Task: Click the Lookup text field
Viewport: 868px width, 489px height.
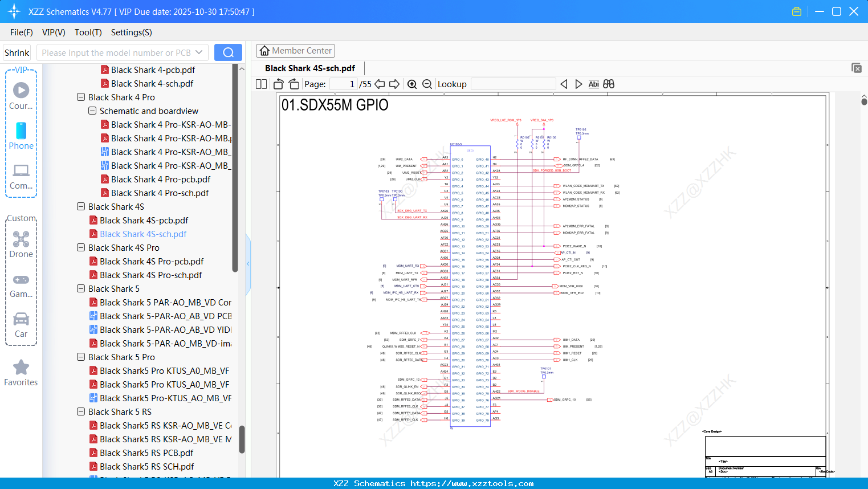Action: click(514, 84)
